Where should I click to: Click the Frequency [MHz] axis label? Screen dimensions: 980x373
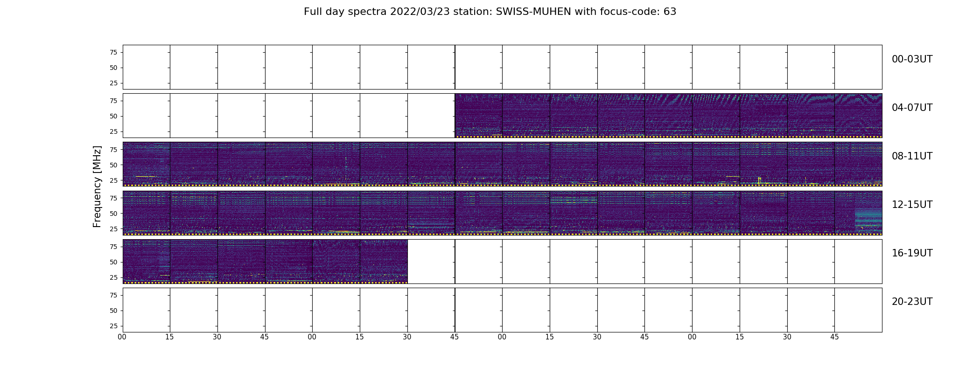[x=97, y=186]
